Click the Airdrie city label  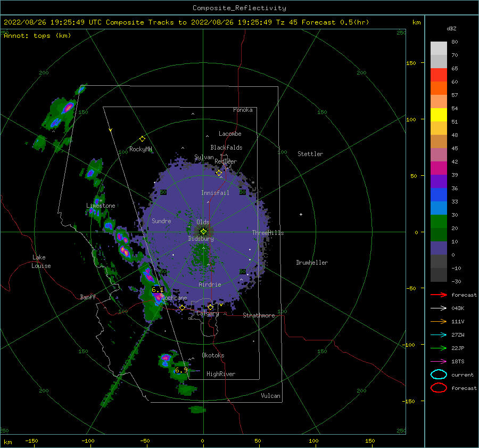tap(210, 284)
